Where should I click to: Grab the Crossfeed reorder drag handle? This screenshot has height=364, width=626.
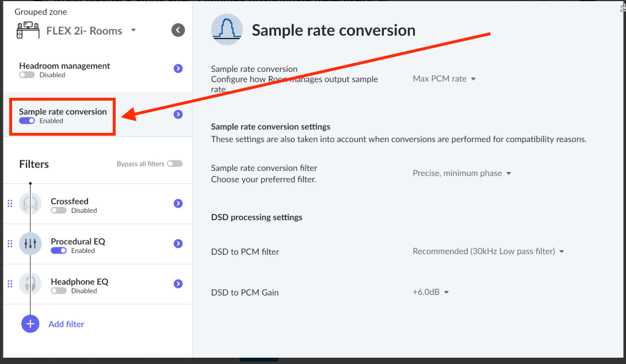coord(10,204)
